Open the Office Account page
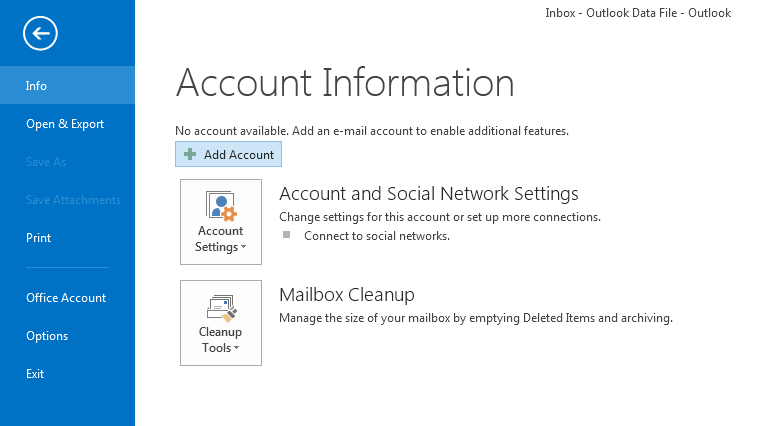This screenshot has height=426, width=760. tap(67, 298)
